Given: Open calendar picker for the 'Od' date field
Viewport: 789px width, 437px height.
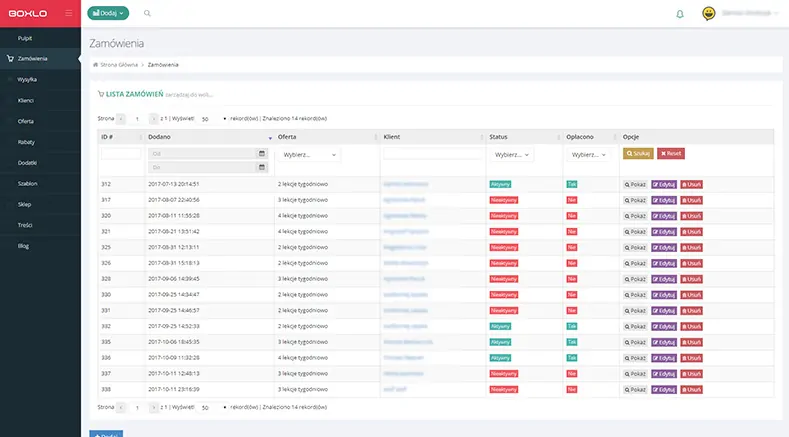Looking at the screenshot, I should [x=262, y=154].
